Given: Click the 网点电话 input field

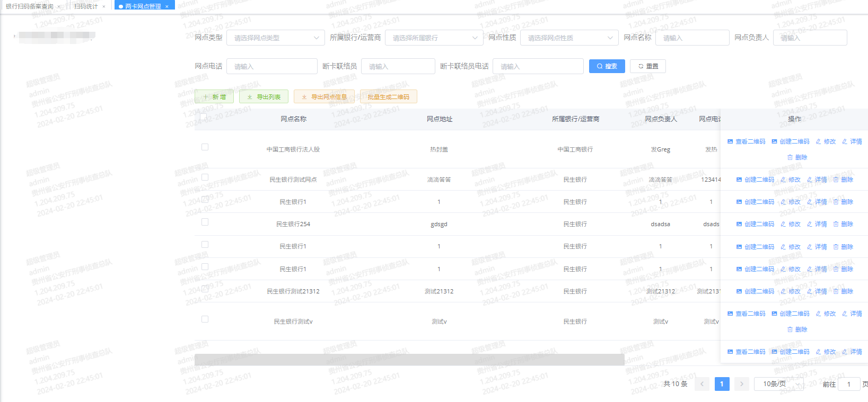Looking at the screenshot, I should coord(272,66).
